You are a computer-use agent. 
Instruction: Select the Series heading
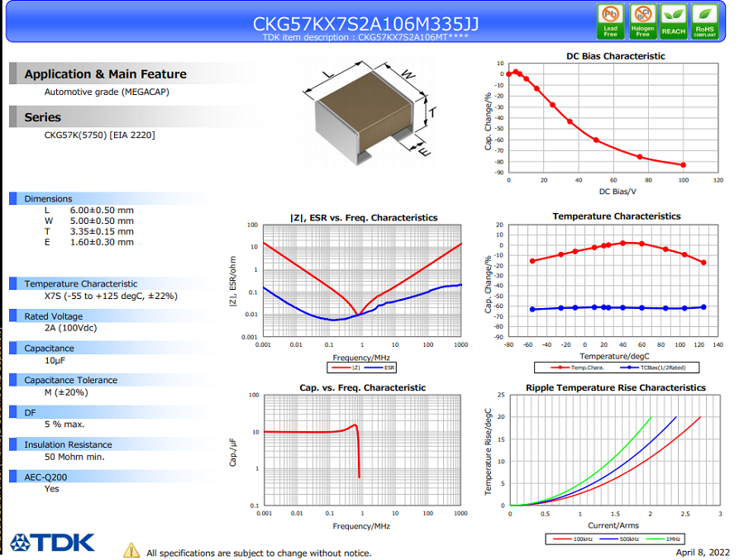[x=43, y=117]
